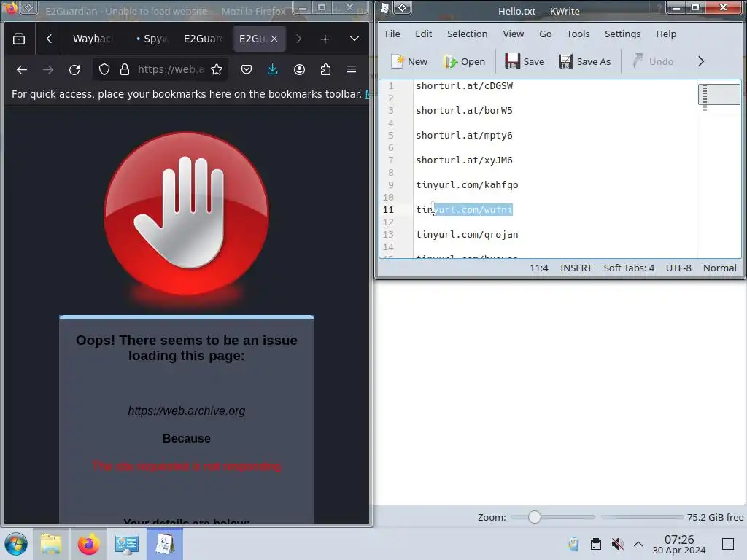
Task: Open KWrite View menu
Action: pyautogui.click(x=513, y=34)
